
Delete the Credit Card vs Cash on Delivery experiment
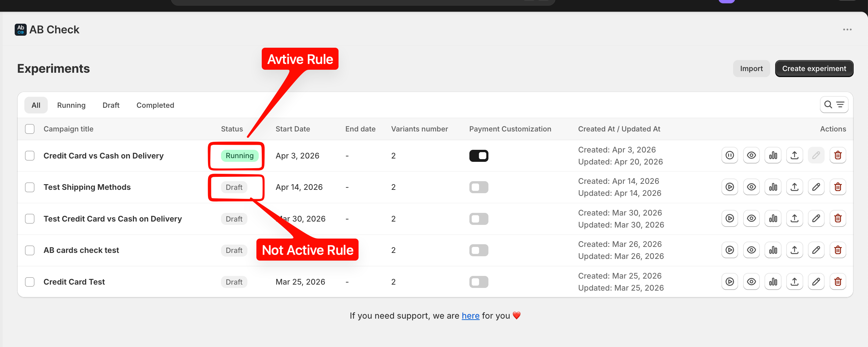(x=838, y=155)
